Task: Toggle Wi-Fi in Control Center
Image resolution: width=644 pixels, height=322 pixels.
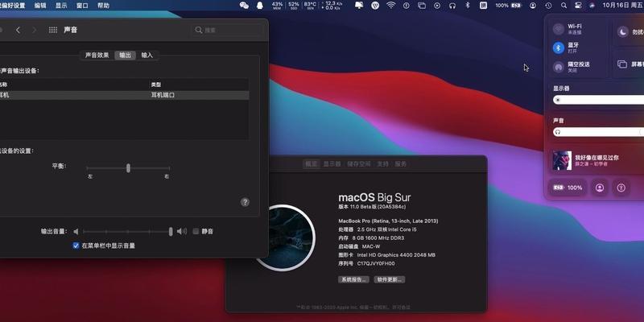Action: click(x=558, y=29)
